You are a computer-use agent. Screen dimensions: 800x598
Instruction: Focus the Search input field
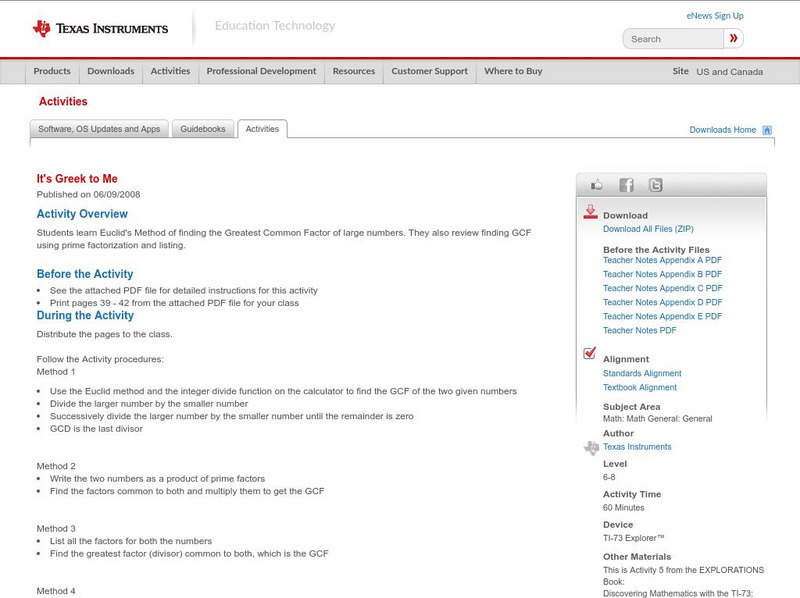pyautogui.click(x=671, y=39)
